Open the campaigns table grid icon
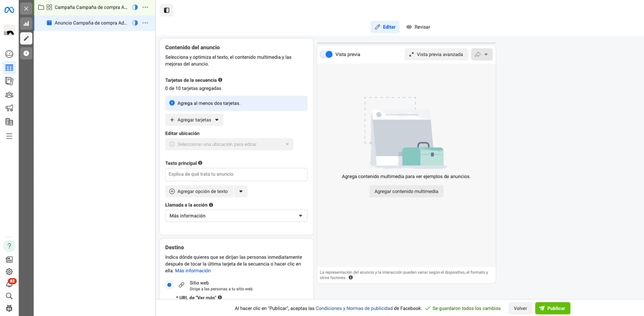 click(9, 68)
